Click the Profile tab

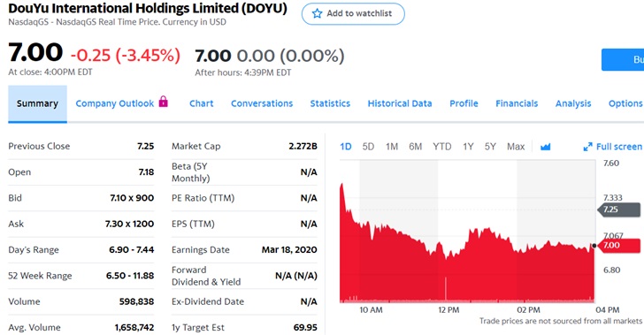click(x=464, y=103)
